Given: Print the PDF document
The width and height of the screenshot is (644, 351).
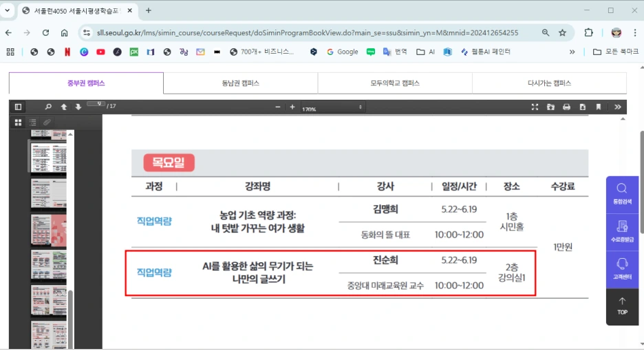Looking at the screenshot, I should (x=566, y=107).
